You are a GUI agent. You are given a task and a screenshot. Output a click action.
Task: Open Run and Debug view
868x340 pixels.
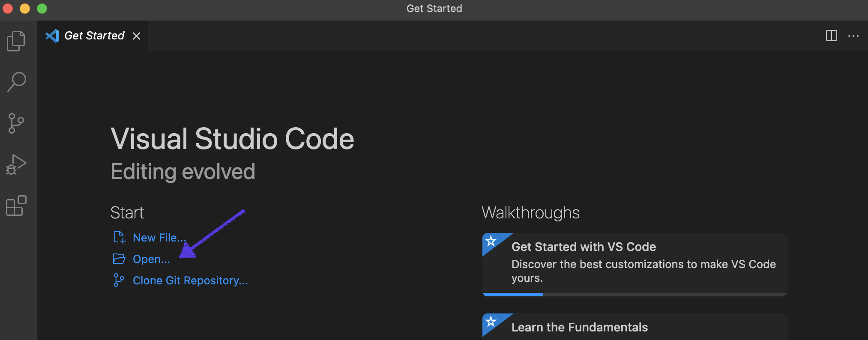point(16,165)
